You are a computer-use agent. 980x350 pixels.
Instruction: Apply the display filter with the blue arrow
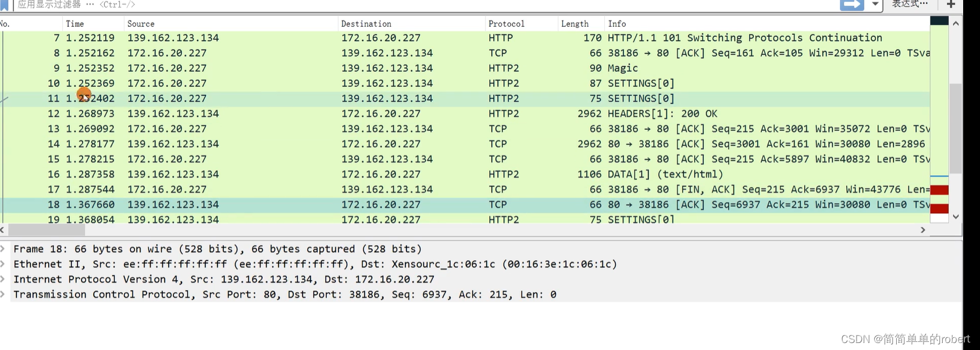pyautogui.click(x=853, y=4)
